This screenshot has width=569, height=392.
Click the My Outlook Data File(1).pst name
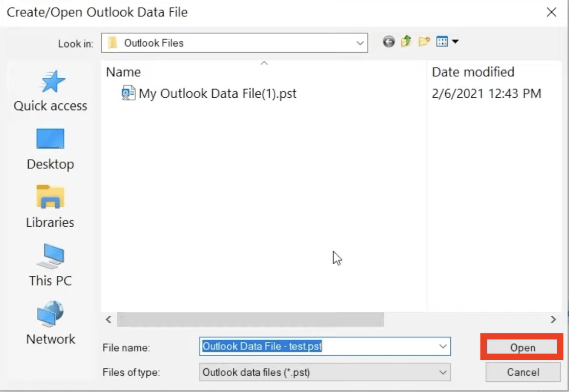click(218, 94)
